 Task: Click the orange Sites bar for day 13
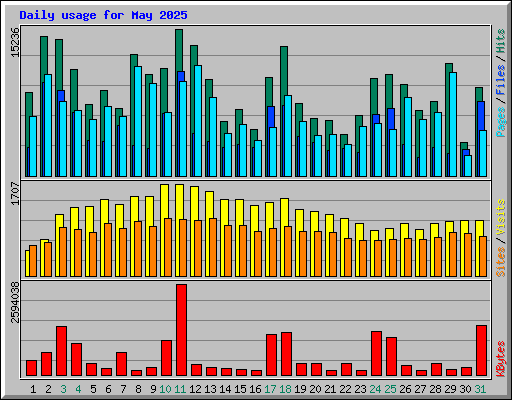[x=213, y=247]
